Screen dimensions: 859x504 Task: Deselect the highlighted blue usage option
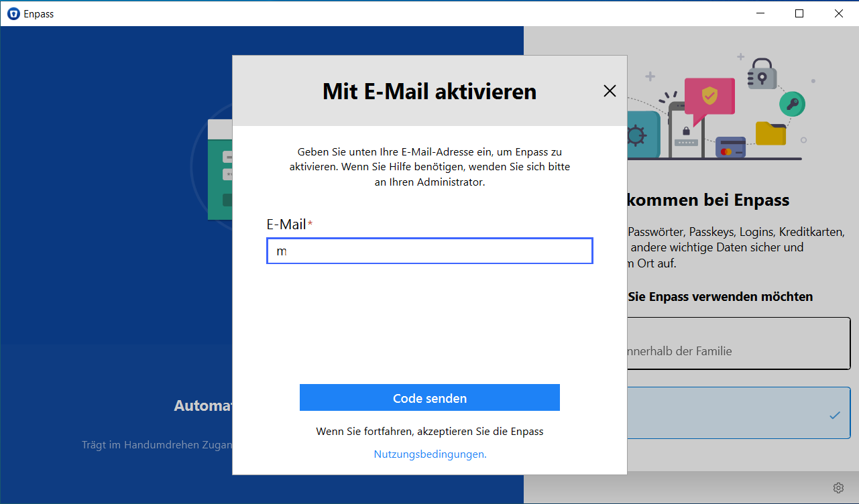[738, 413]
